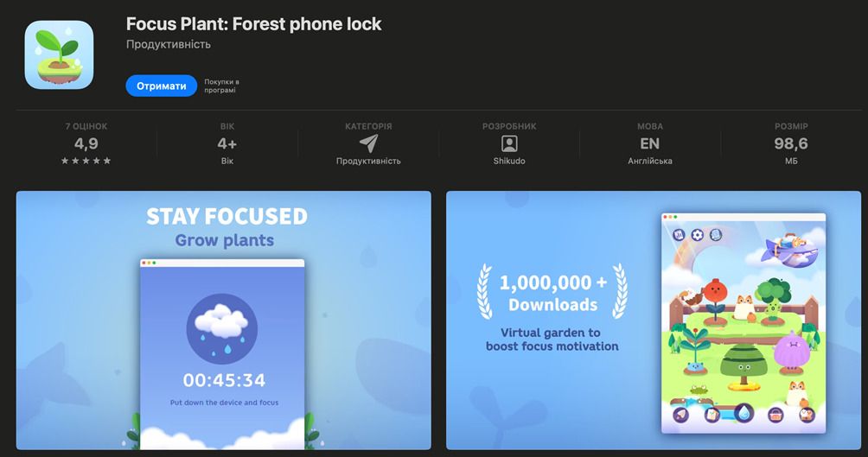Click the rain cloud icon in timer preview
The height and width of the screenshot is (457, 868).
click(222, 328)
